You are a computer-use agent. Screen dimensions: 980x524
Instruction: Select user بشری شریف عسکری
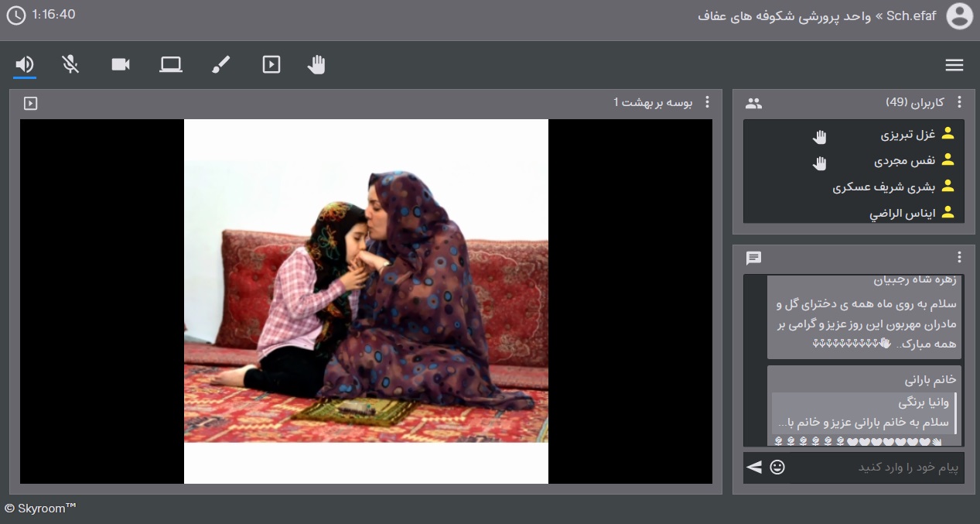pyautogui.click(x=883, y=187)
